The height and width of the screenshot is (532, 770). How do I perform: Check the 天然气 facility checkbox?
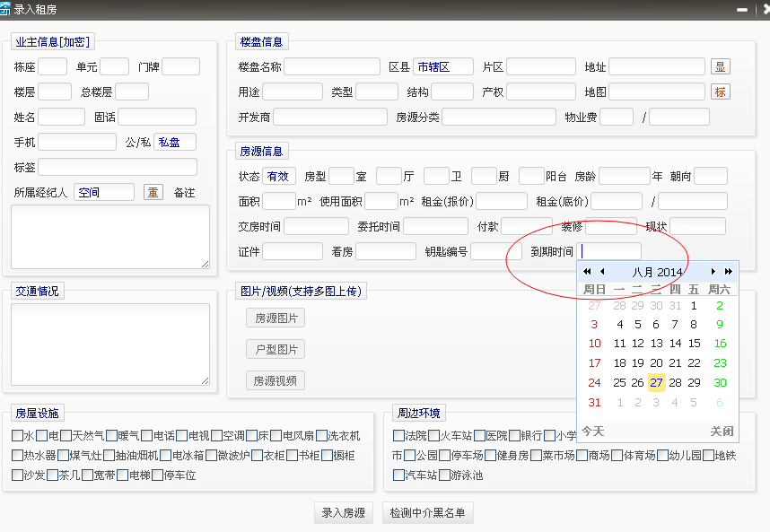[66, 436]
